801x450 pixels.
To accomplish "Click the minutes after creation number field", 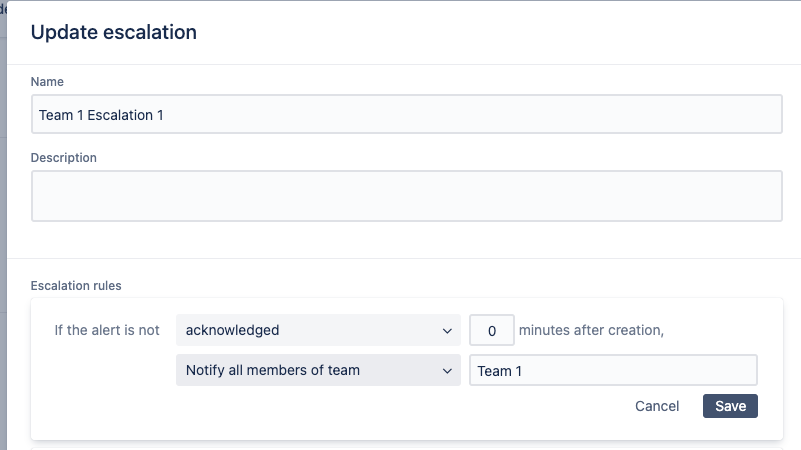I will [x=492, y=330].
